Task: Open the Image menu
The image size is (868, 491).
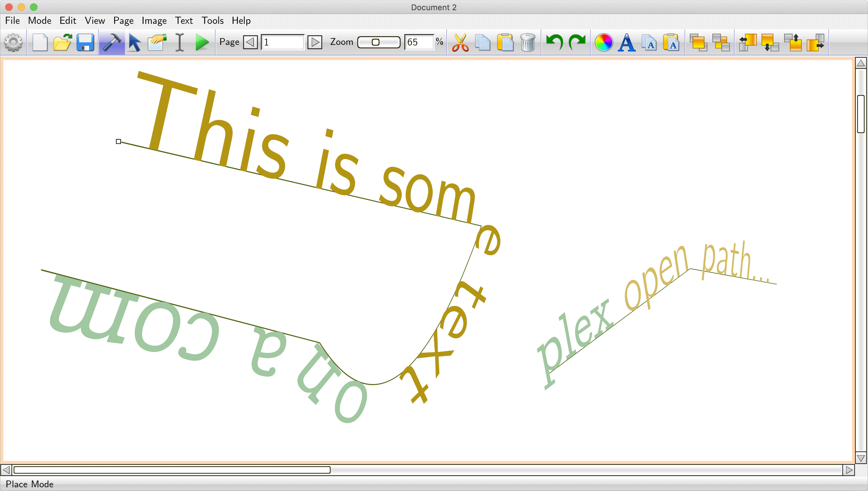Action: [x=154, y=20]
